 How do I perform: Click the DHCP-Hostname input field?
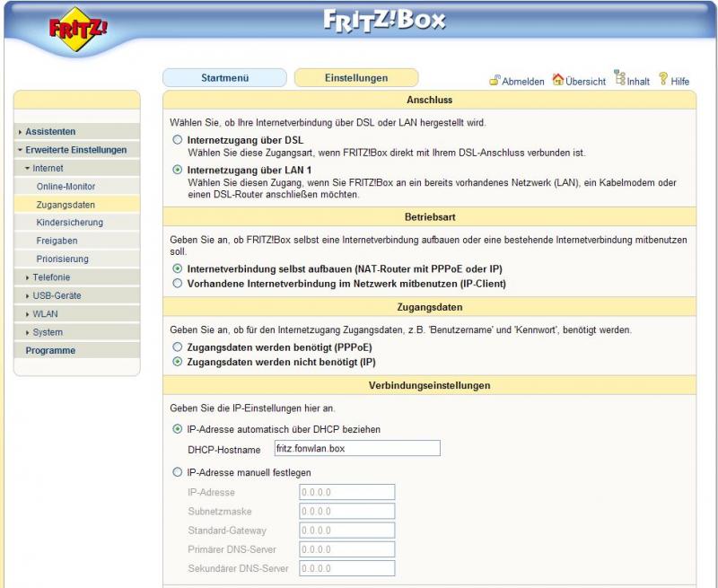click(357, 448)
